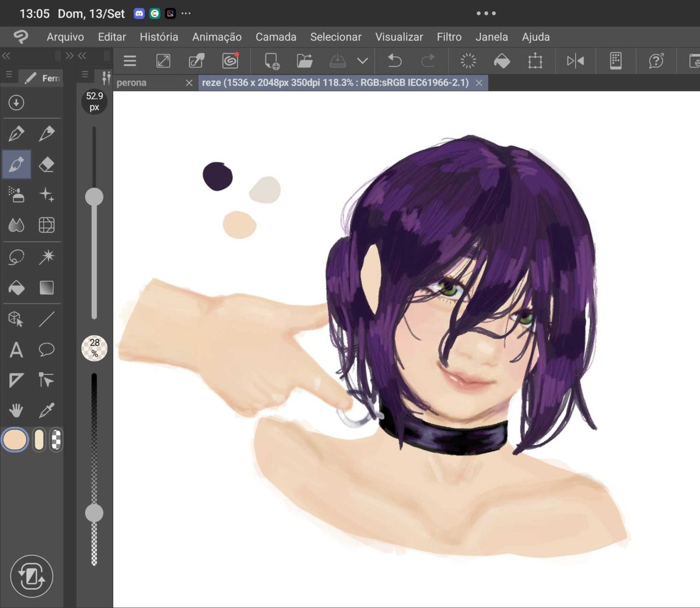Click the Flip horizontal icon
Viewport: 700px width, 608px height.
(575, 61)
